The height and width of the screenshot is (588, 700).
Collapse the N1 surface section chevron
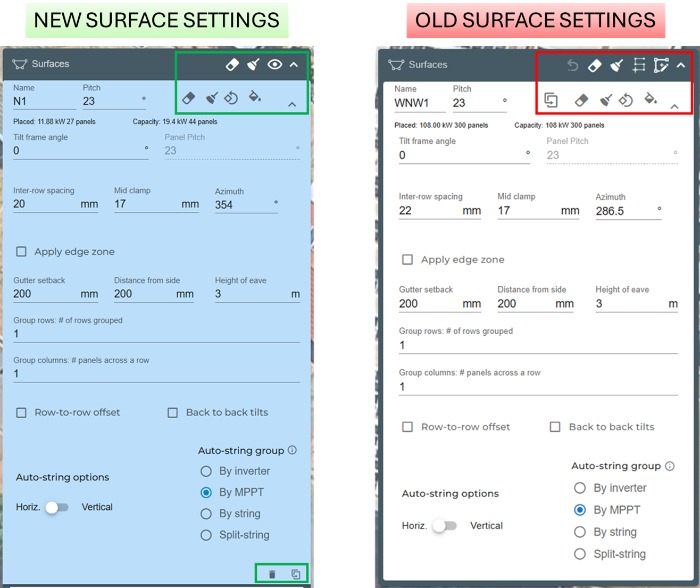click(292, 104)
